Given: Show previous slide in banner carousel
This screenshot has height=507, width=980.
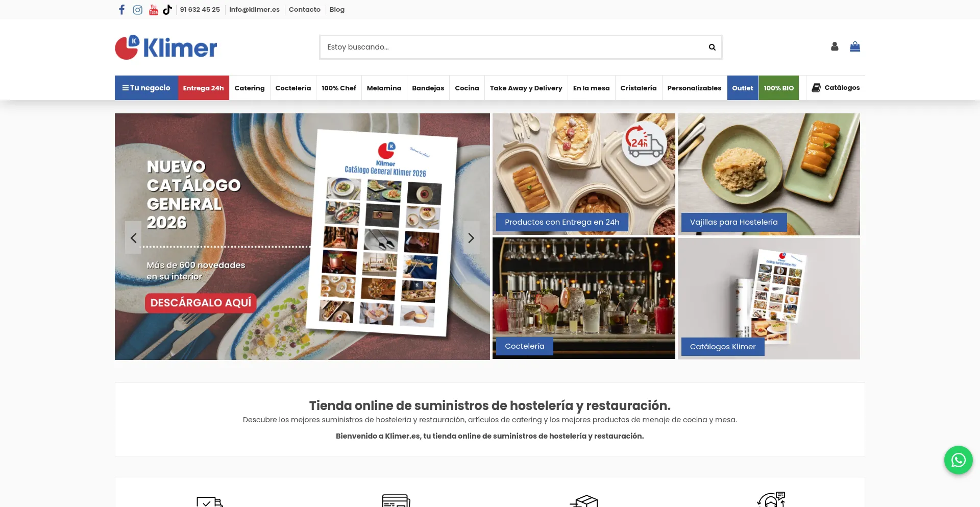Looking at the screenshot, I should pyautogui.click(x=133, y=237).
